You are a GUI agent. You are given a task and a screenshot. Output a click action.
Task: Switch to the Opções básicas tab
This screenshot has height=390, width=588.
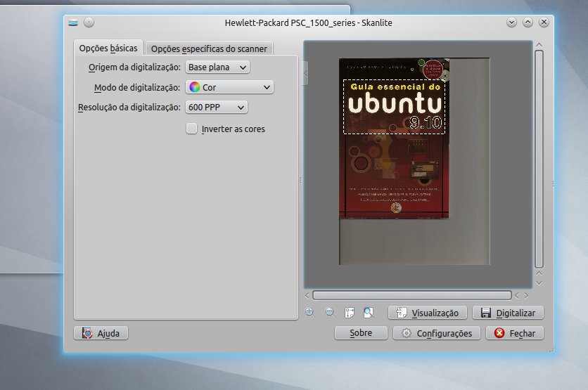coord(108,48)
